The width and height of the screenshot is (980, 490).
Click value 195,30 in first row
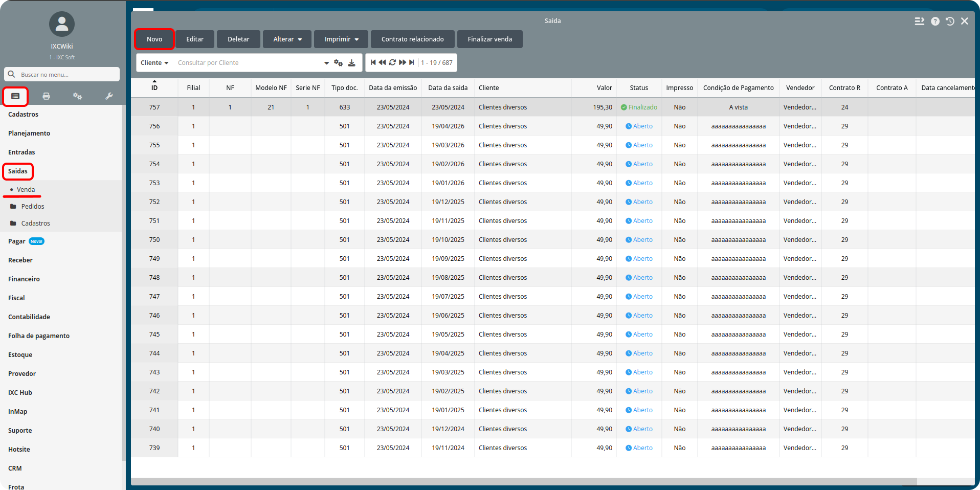(x=603, y=107)
